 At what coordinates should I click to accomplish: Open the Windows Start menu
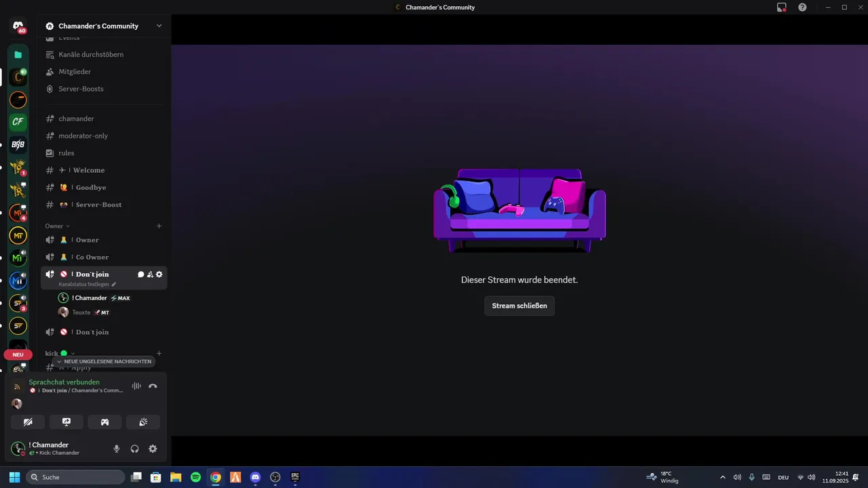(x=14, y=477)
